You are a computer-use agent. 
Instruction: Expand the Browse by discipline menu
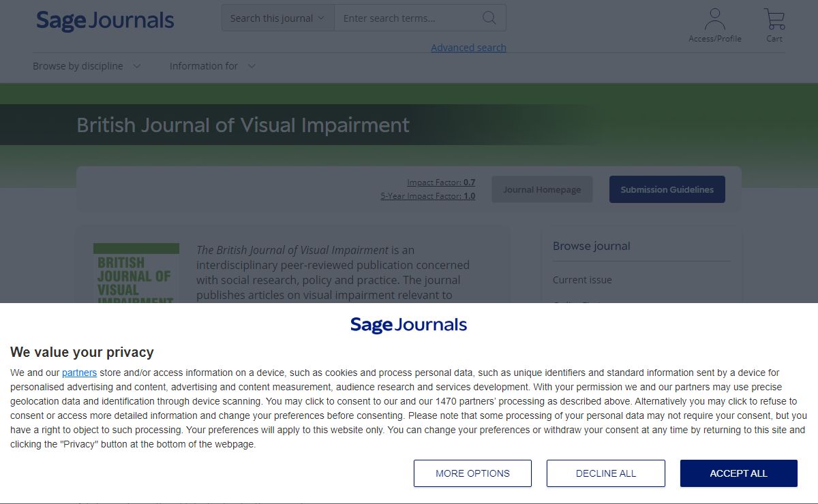coord(87,66)
